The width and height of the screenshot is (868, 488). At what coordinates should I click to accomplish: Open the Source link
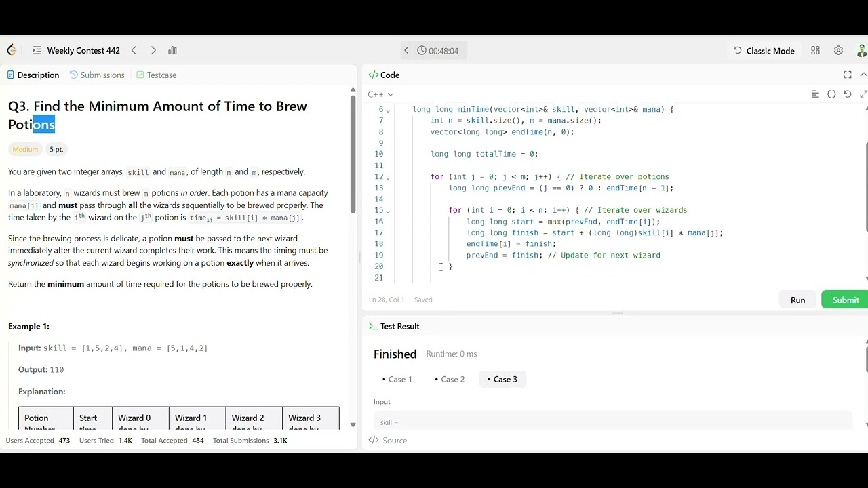(388, 441)
